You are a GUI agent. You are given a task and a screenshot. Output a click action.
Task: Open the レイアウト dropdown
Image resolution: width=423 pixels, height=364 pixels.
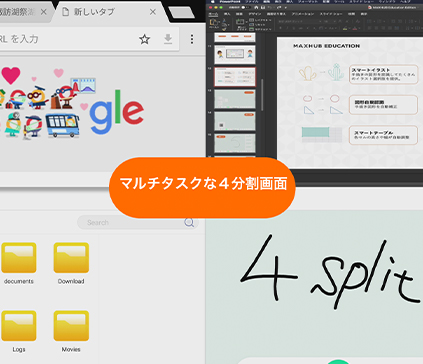coord(260,20)
